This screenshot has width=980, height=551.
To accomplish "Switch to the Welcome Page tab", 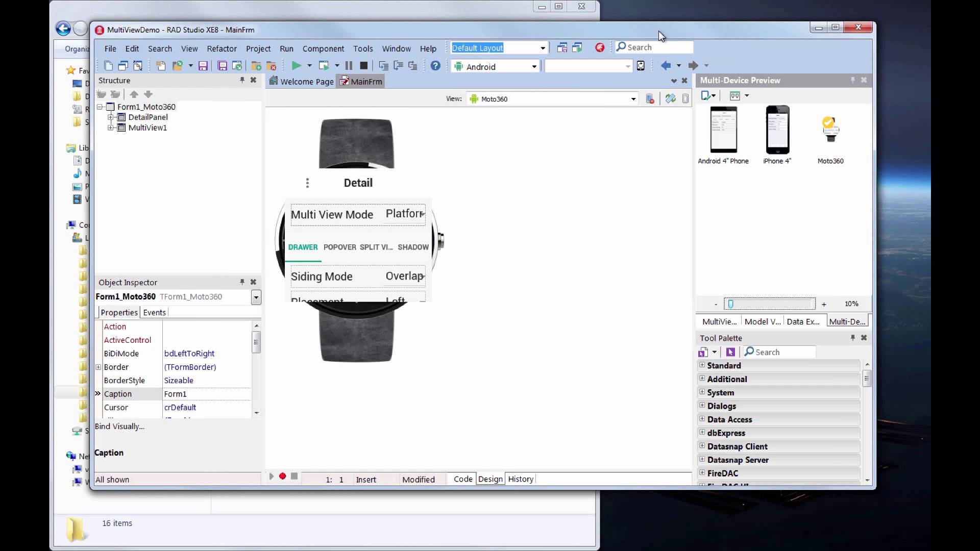I will pyautogui.click(x=301, y=81).
